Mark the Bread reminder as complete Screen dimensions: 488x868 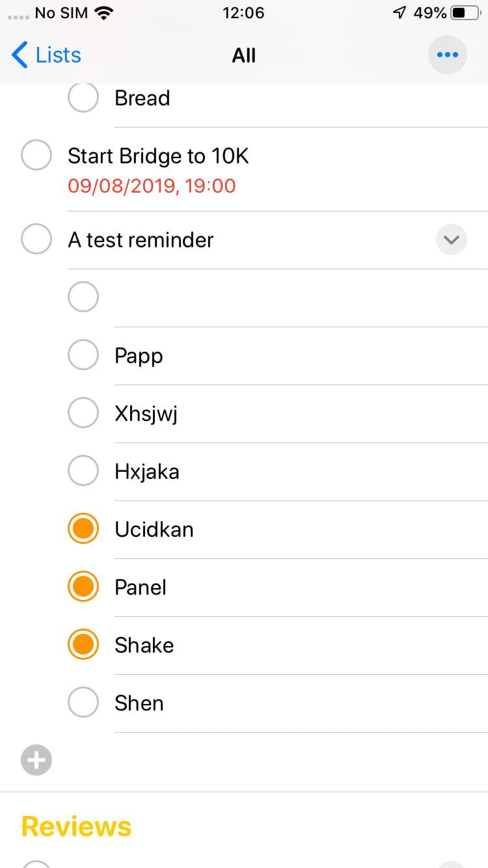click(x=83, y=98)
